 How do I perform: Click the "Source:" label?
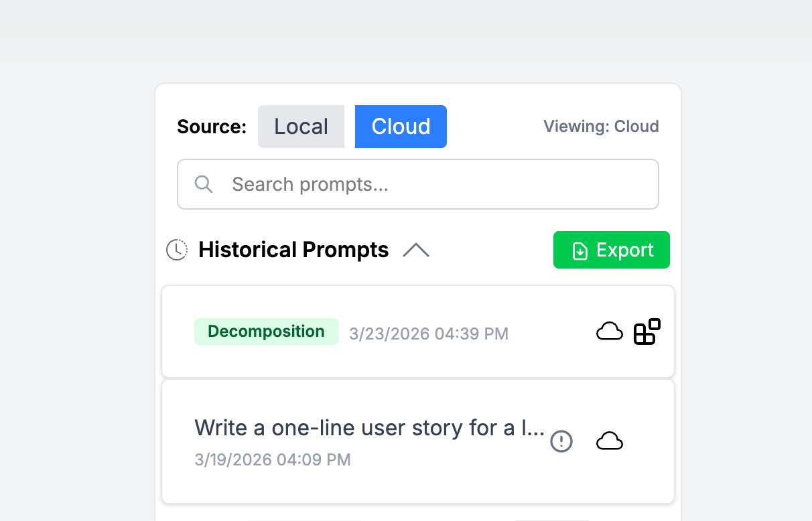pos(212,127)
